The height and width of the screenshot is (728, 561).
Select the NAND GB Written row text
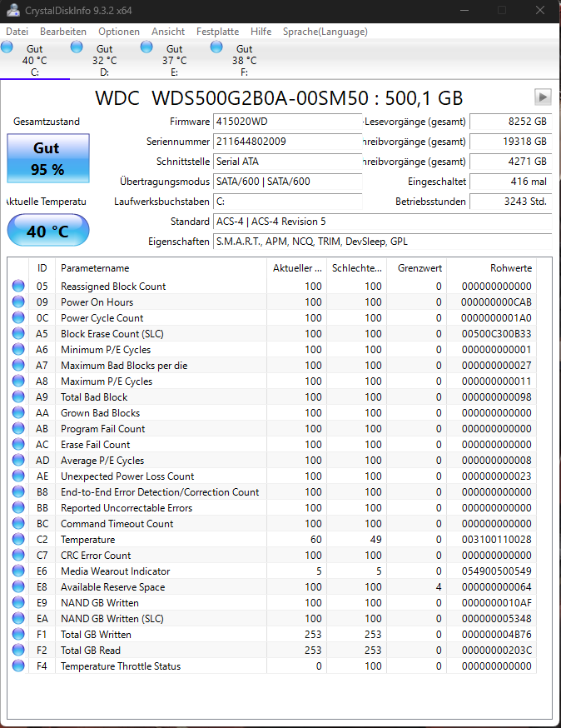100,603
